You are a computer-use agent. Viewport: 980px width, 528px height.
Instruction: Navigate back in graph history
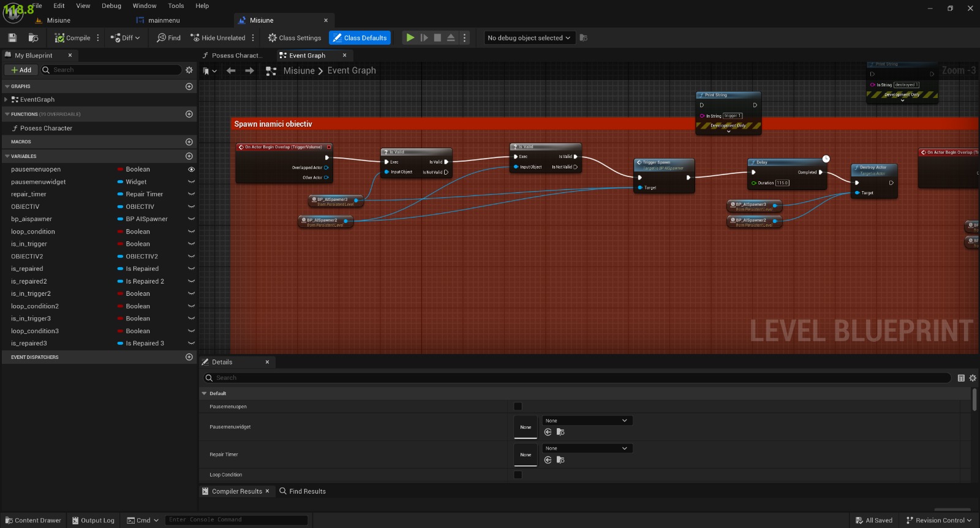point(231,70)
